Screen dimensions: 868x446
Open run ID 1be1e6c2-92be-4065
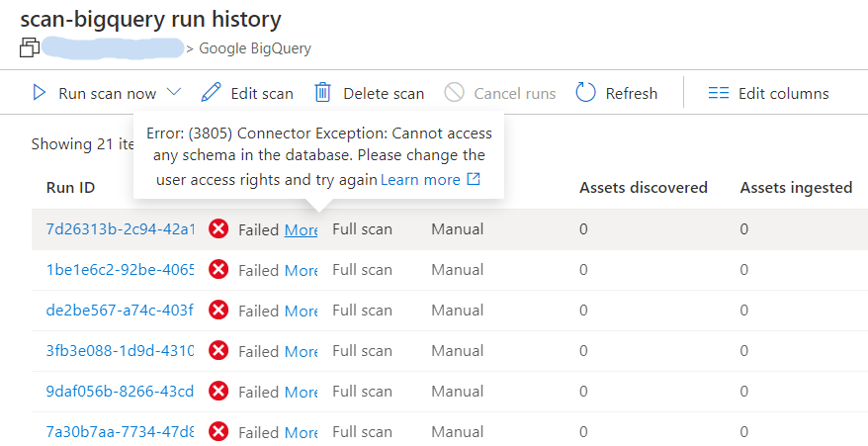[120, 270]
